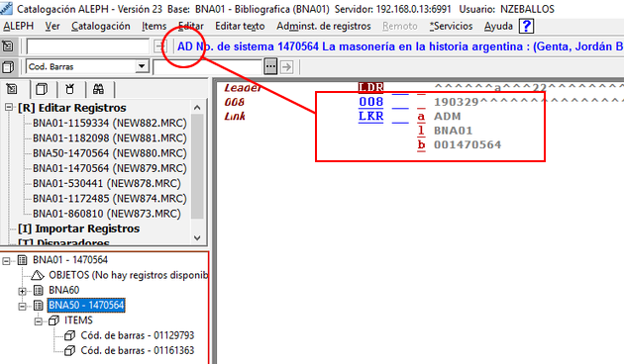The image size is (624, 364).
Task: Click the LKR subfield value ADM
Action: [448, 117]
